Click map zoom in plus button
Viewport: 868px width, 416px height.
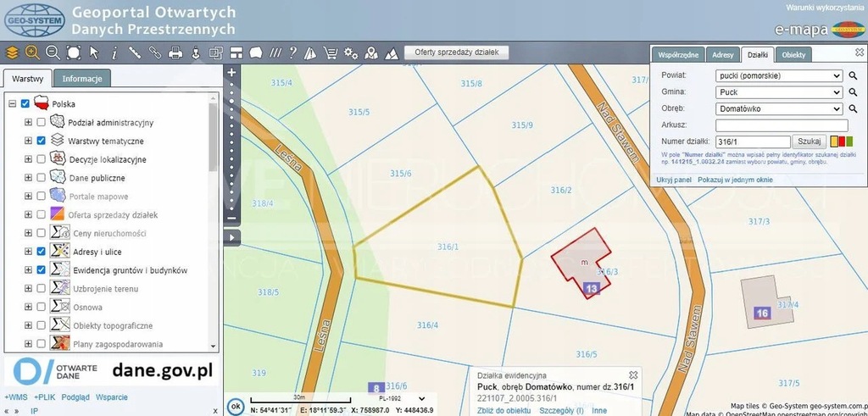pos(231,73)
